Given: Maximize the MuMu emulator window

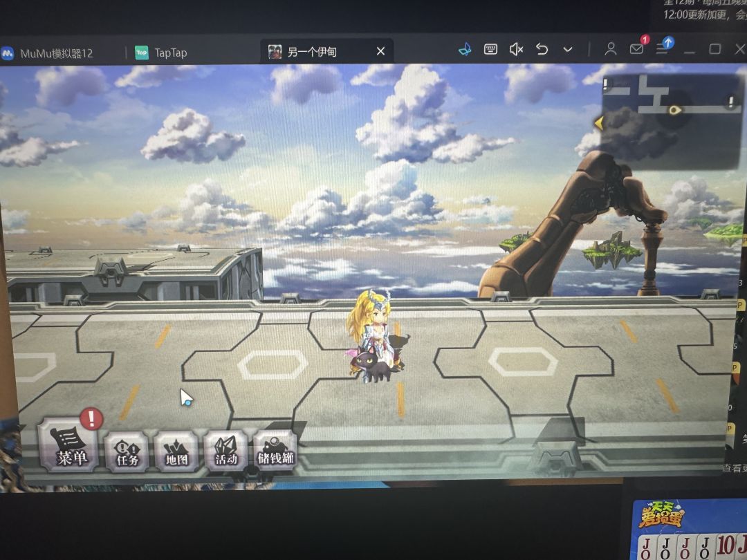Looking at the screenshot, I should (x=714, y=49).
